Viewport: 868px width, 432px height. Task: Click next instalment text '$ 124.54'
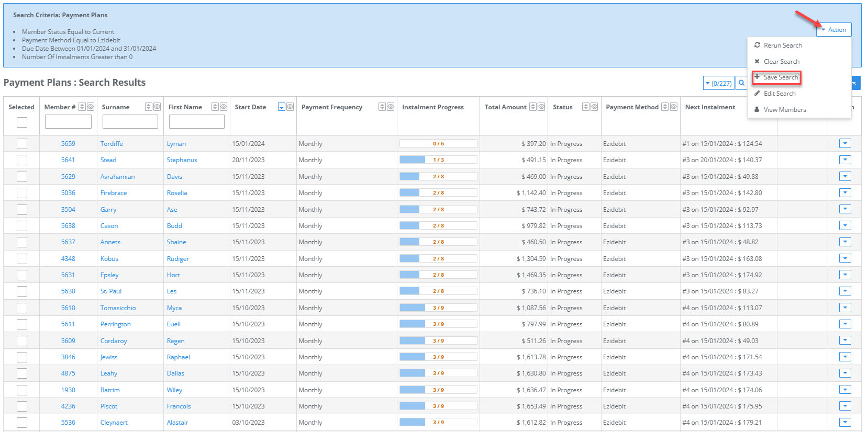click(750, 144)
